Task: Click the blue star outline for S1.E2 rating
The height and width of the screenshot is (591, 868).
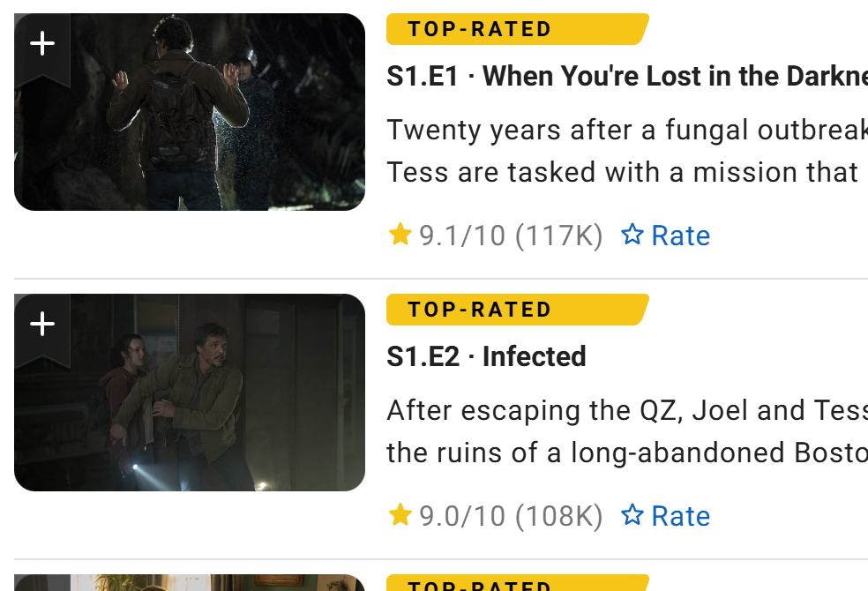Action: (632, 515)
